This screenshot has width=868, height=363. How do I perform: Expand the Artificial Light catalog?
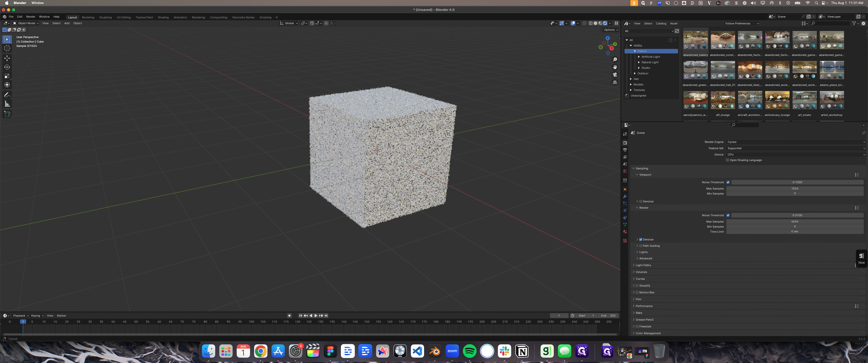click(639, 56)
